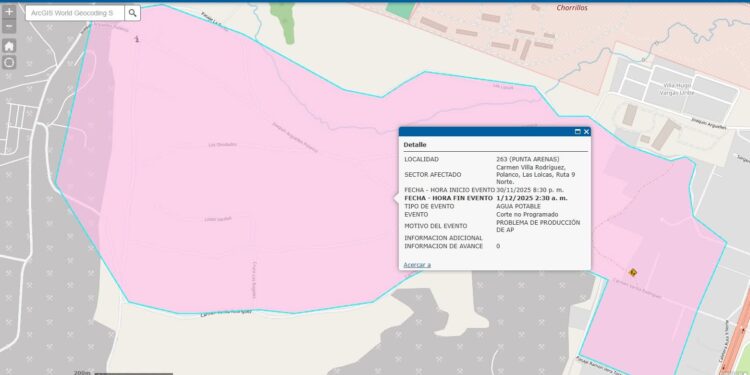This screenshot has width=750, height=375.
Task: Select the 'SECTOR AFECTADO' label
Action: (433, 175)
